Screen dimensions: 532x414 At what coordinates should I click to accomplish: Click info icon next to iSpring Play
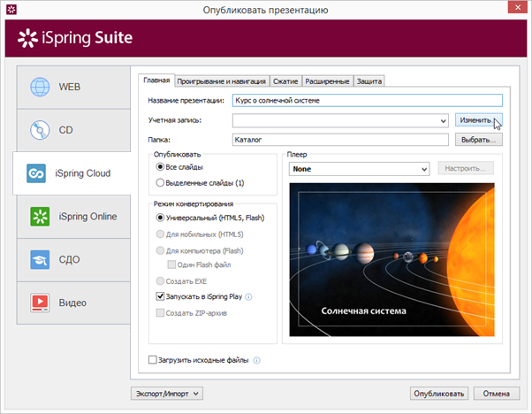pos(248,297)
